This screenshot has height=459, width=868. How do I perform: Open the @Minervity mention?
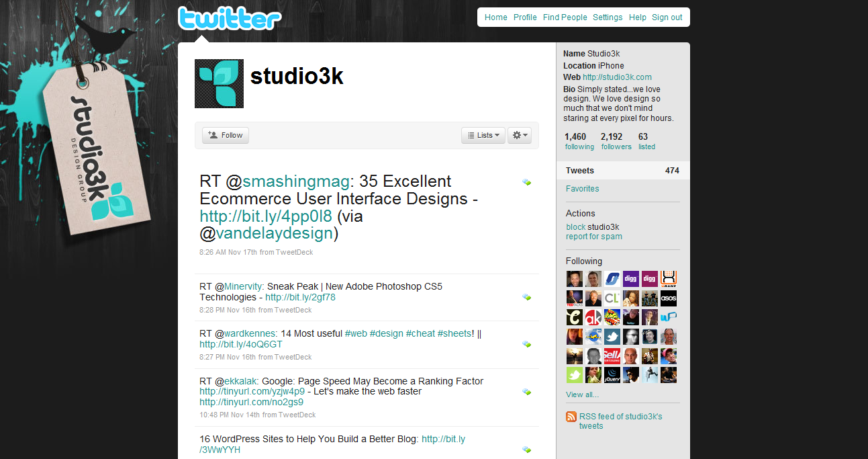[x=244, y=286]
